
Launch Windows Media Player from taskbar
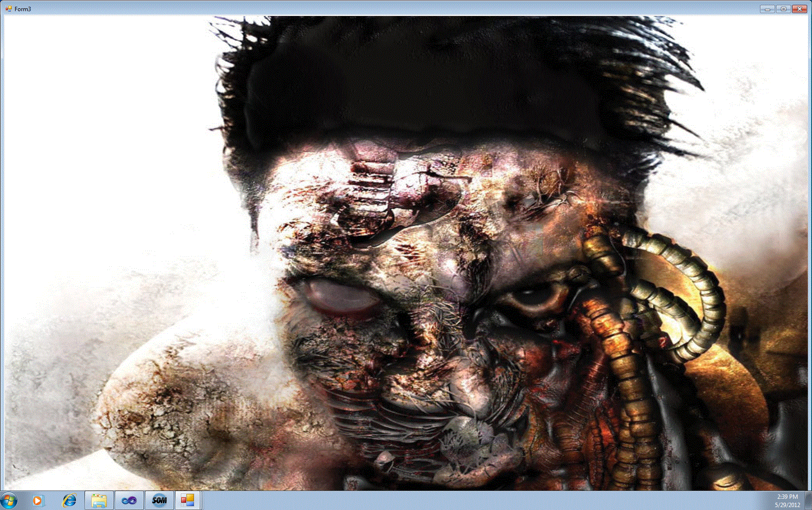[x=37, y=500]
